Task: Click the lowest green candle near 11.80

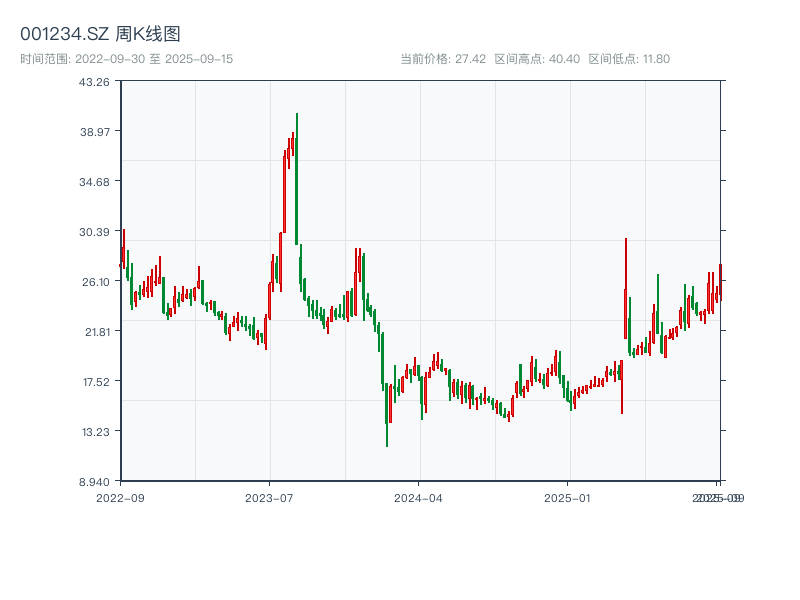Action: (x=387, y=414)
